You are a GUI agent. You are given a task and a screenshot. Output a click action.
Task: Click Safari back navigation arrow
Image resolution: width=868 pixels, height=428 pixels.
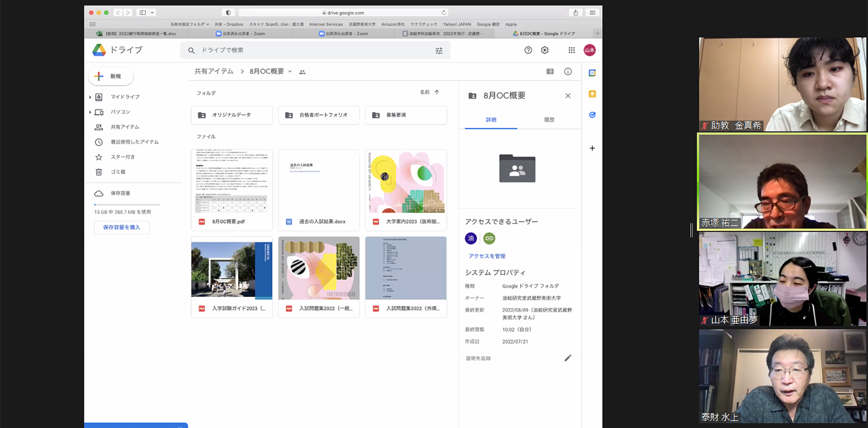[x=119, y=12]
